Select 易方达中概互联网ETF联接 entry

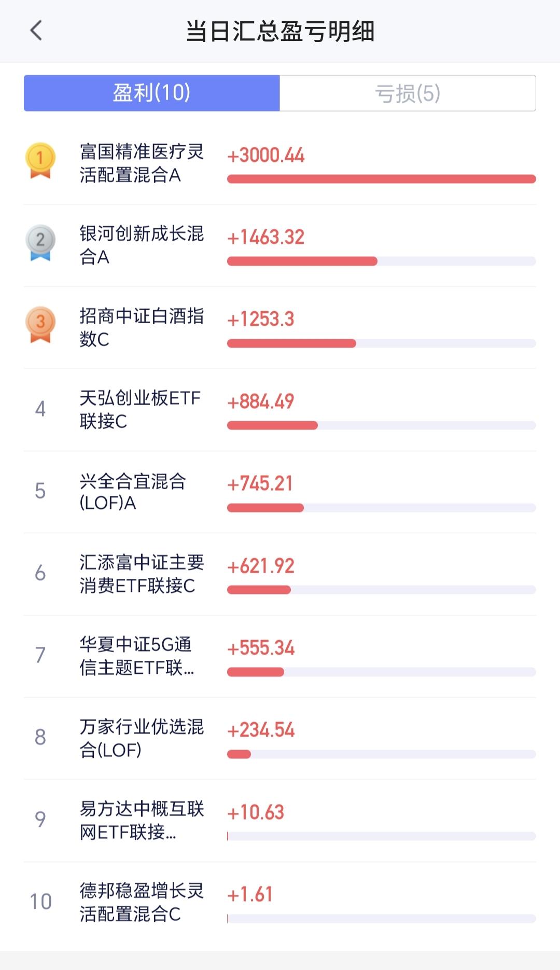click(142, 820)
